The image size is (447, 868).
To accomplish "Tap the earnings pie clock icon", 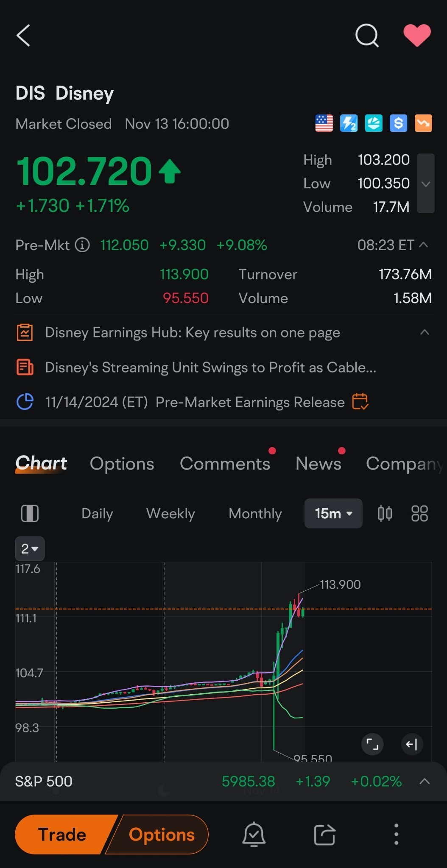I will 25,402.
